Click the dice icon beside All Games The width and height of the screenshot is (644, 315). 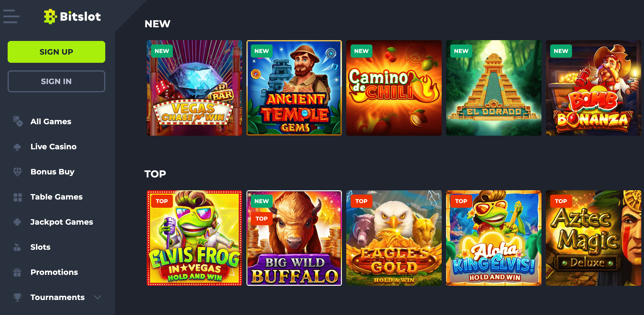[x=18, y=121]
